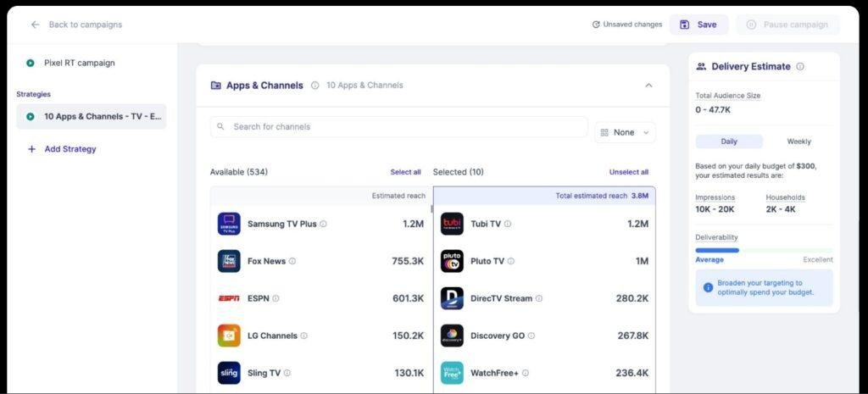This screenshot has width=868, height=394.
Task: Switch Delivery Estimate to Daily tab
Action: click(x=729, y=142)
